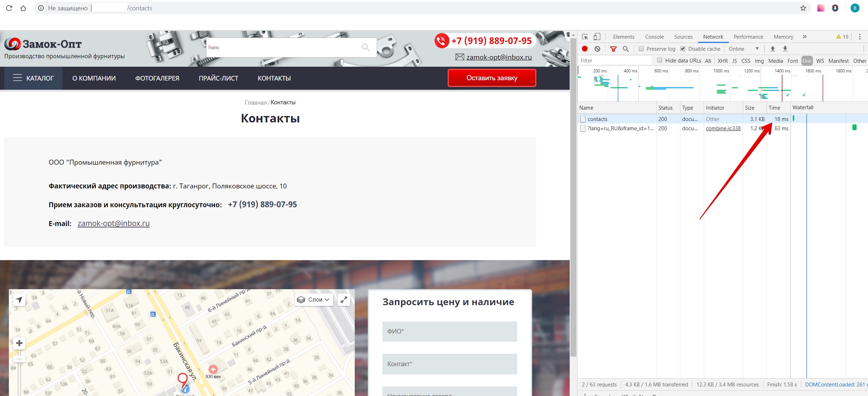The width and height of the screenshot is (868, 396).
Task: Bookmark this page with the star icon
Action: click(803, 8)
